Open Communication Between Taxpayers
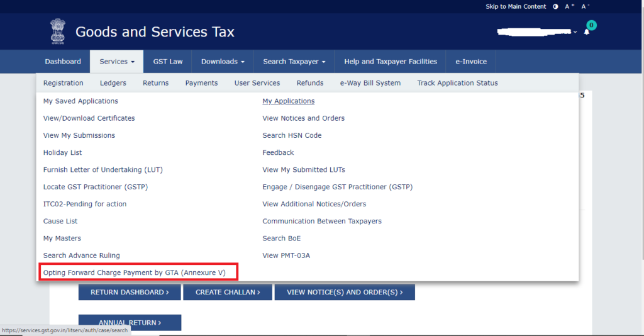644x336 pixels. point(322,221)
